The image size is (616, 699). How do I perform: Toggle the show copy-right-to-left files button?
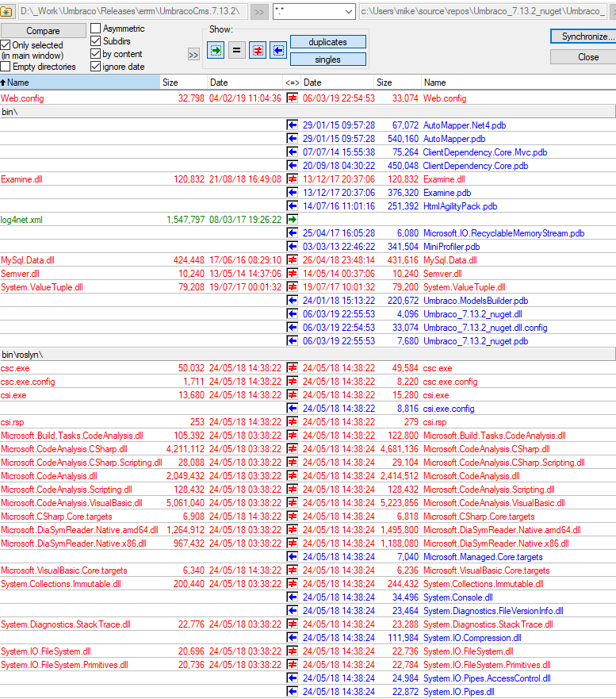(277, 50)
